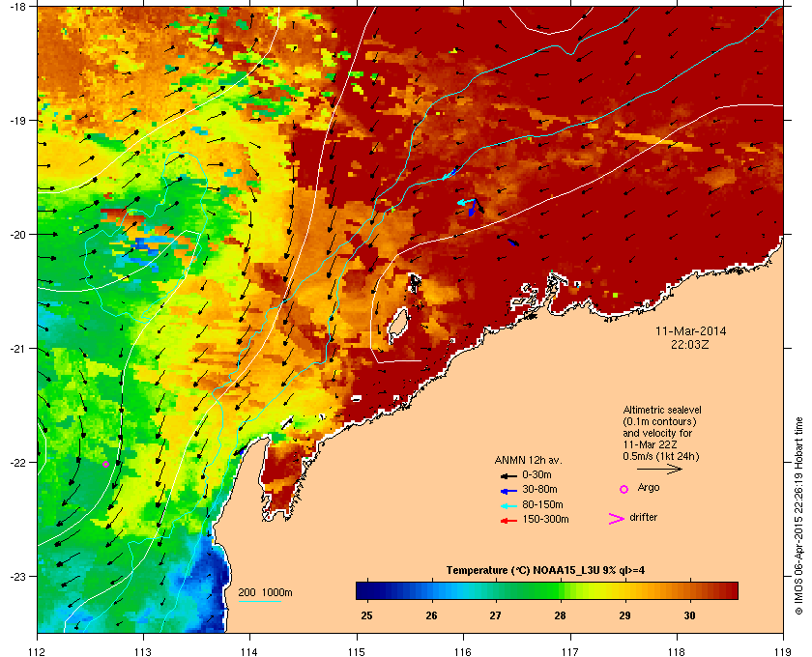Click the longitude axis label 114
The image size is (812, 657).
coord(249,651)
